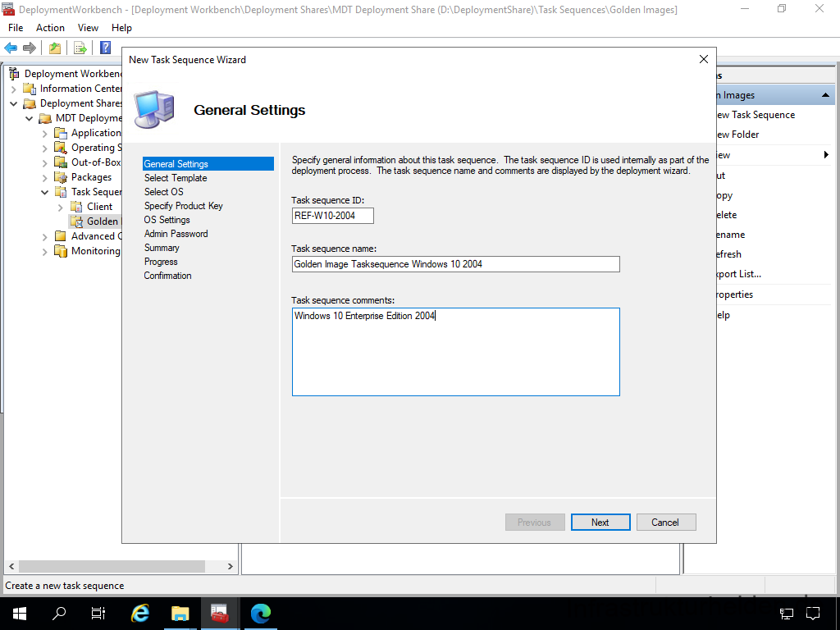The image size is (840, 630).
Task: Click the Deployment Workbench taskbar icon
Action: tap(220, 614)
